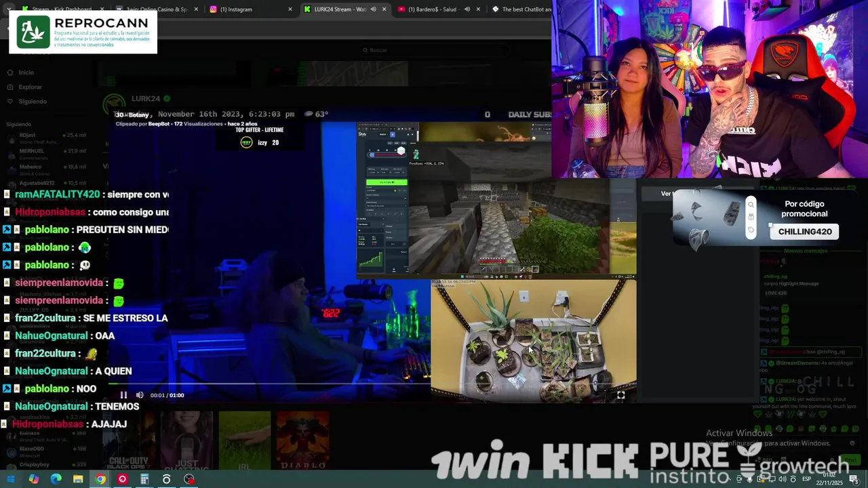Mute audio on the LURK24 Stream tab
The image size is (868, 488).
[x=373, y=9]
